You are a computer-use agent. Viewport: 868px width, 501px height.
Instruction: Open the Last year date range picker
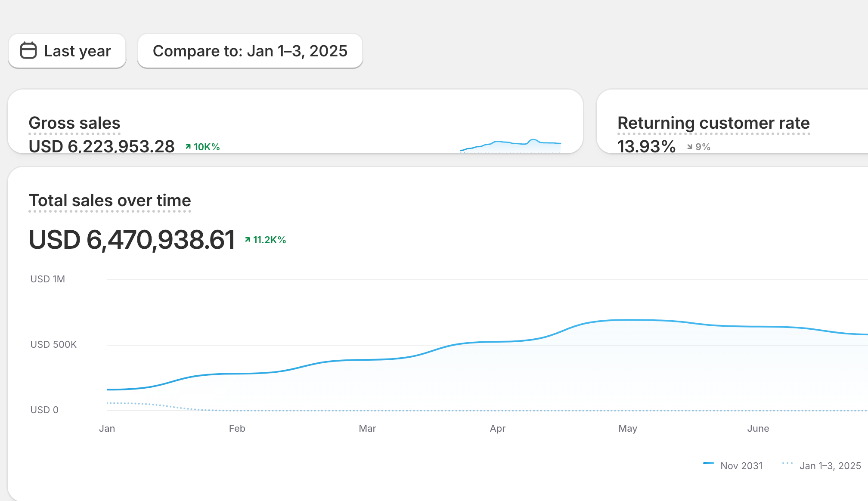67,51
